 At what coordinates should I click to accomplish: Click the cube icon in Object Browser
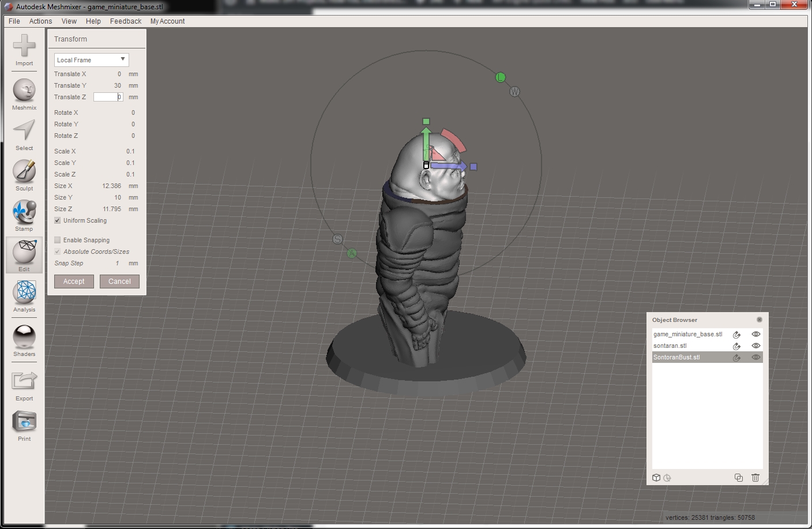(656, 478)
